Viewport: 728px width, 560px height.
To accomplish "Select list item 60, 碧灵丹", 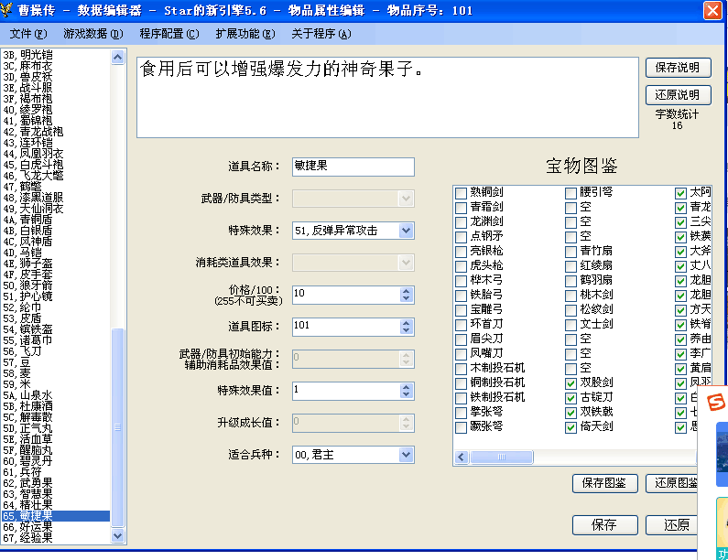I will [x=56, y=461].
